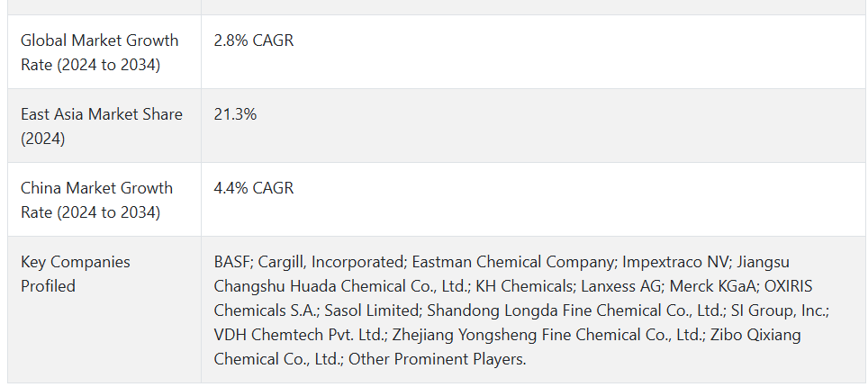868x387 pixels.
Task: Select the 21.3% market share value
Action: (235, 114)
